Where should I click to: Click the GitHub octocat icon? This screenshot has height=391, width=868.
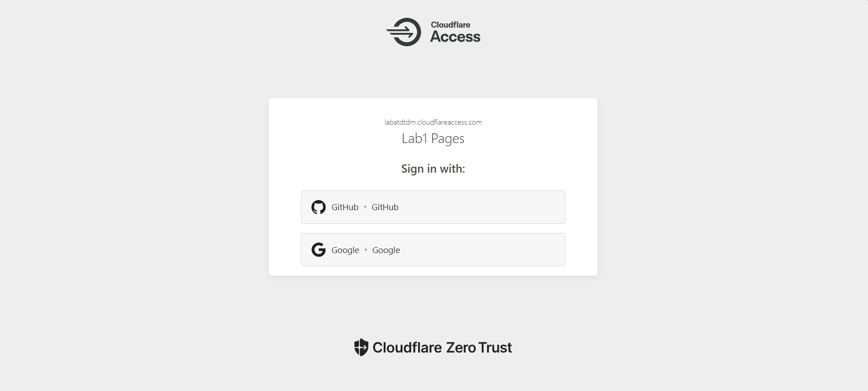(x=318, y=207)
